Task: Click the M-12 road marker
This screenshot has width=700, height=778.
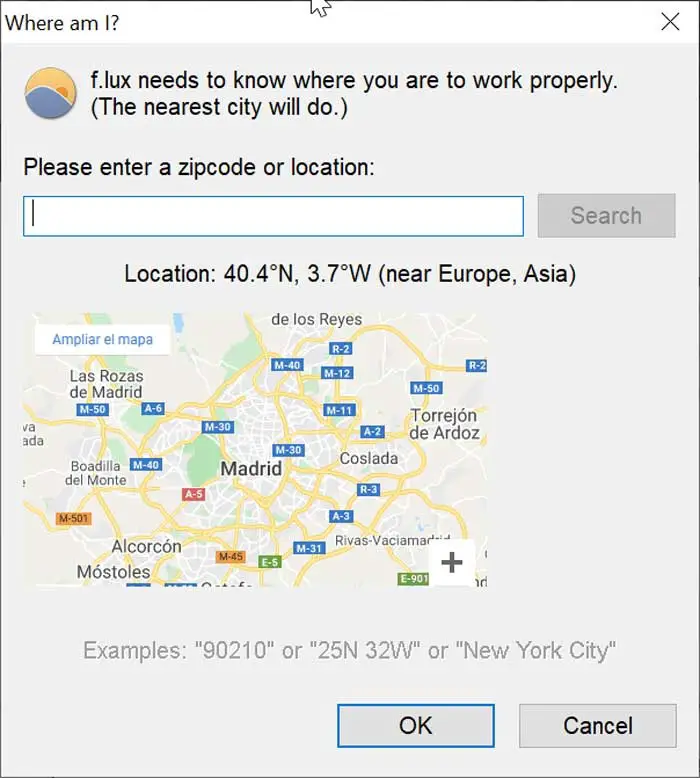Action: [x=338, y=373]
